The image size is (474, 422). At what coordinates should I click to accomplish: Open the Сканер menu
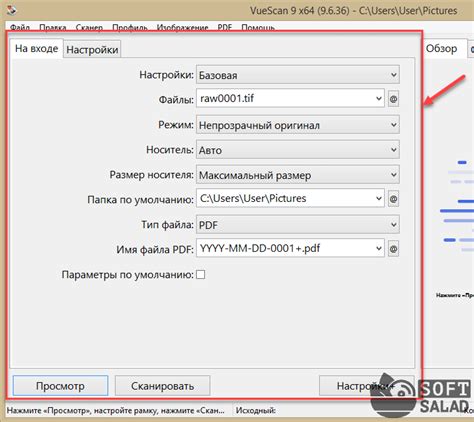pyautogui.click(x=89, y=27)
